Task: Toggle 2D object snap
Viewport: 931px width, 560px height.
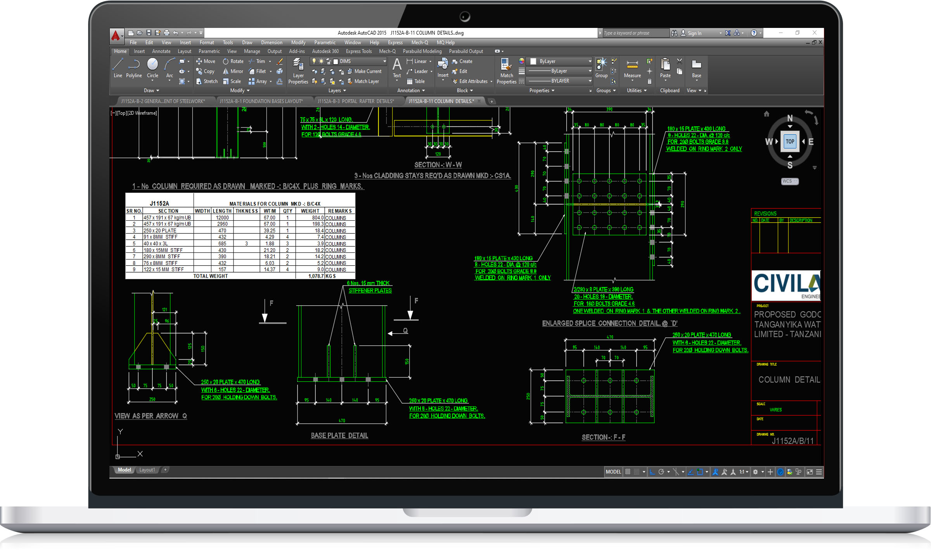Action: point(700,472)
